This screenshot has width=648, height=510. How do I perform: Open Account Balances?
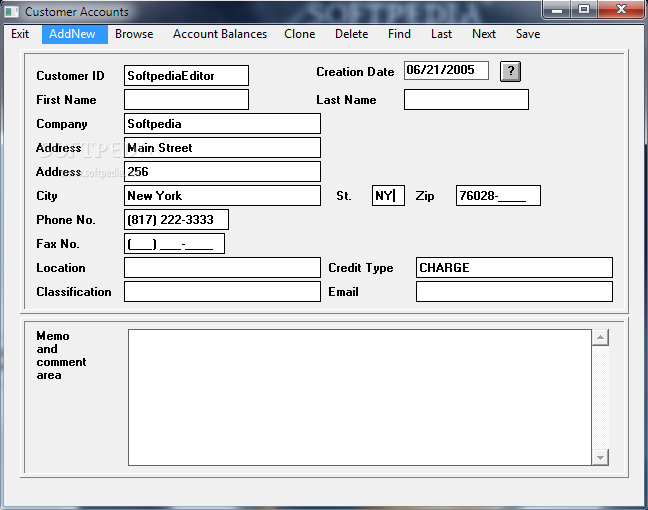(220, 34)
